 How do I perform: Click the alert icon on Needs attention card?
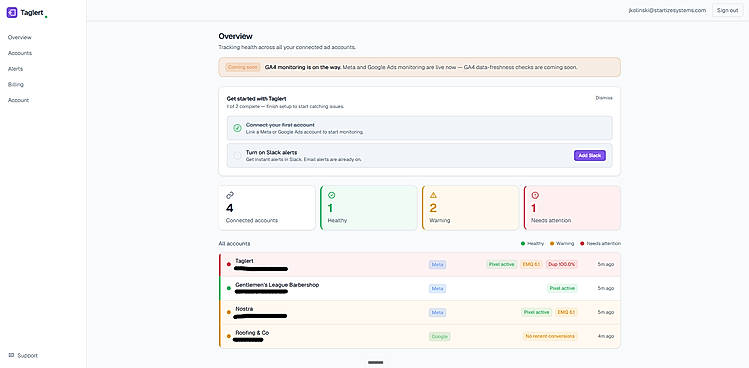click(535, 195)
